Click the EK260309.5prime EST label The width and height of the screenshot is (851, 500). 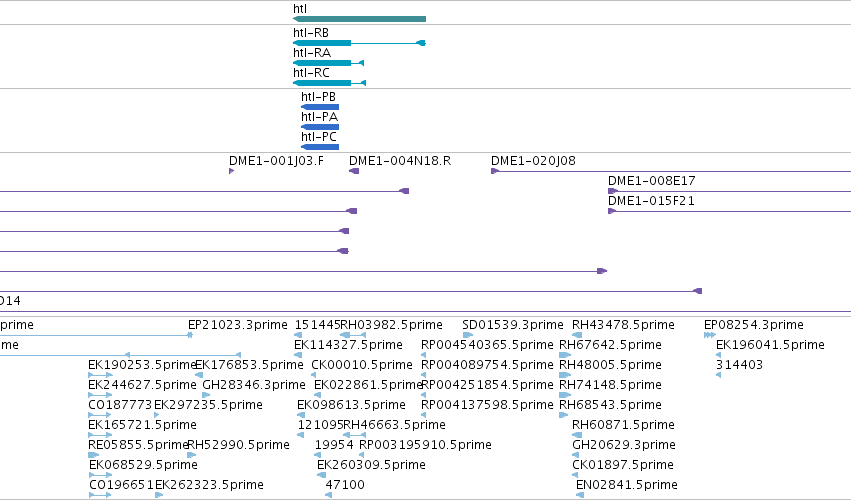click(371, 466)
